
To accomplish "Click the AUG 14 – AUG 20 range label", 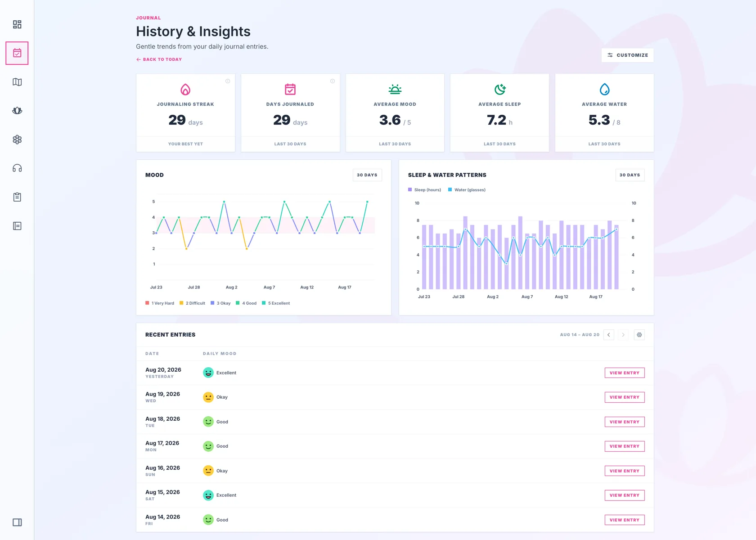I will pos(580,335).
